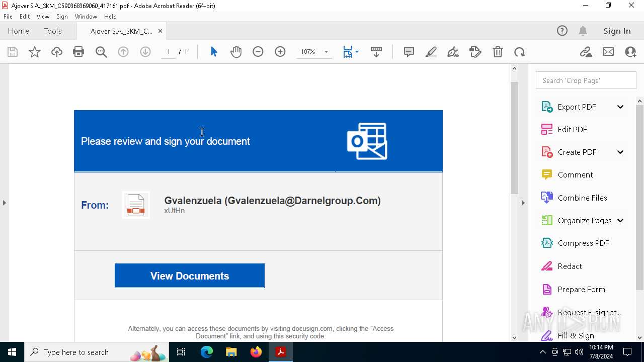Open the Help question mark icon
This screenshot has width=644, height=362.
pos(562,31)
